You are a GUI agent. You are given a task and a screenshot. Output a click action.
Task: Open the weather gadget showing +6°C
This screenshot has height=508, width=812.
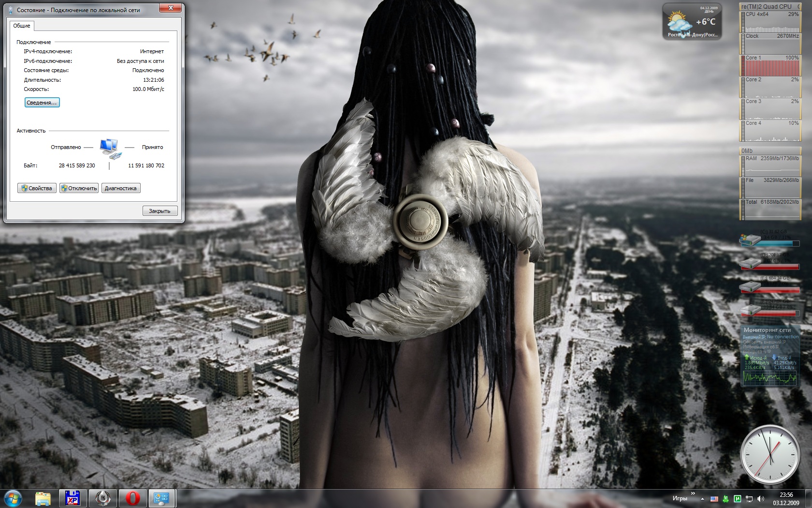point(692,21)
